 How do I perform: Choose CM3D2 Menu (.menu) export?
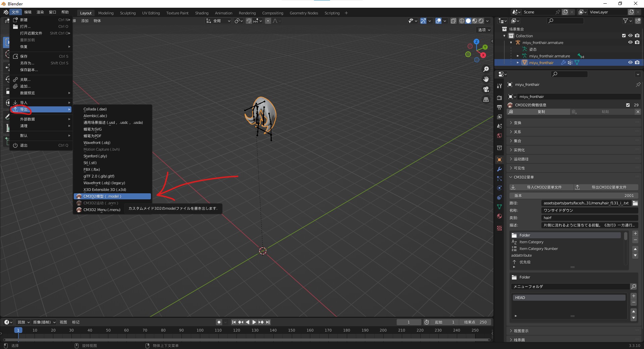pyautogui.click(x=112, y=210)
